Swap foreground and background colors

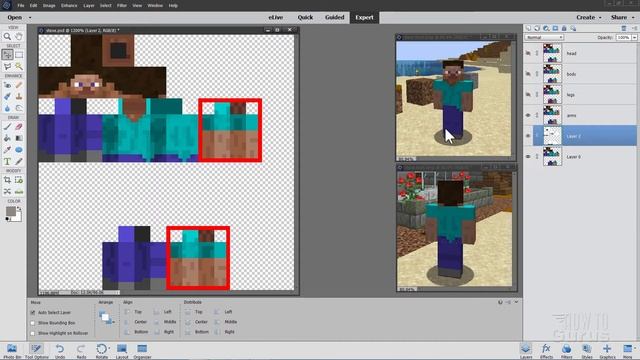click(x=19, y=208)
